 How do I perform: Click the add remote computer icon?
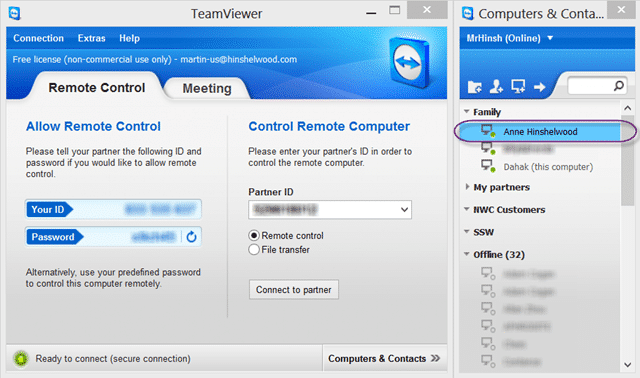(x=518, y=87)
